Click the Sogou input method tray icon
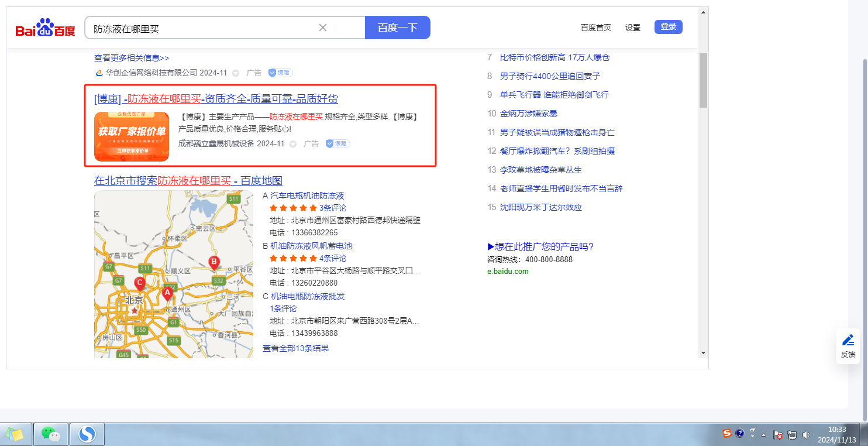The image size is (868, 446). (727, 434)
